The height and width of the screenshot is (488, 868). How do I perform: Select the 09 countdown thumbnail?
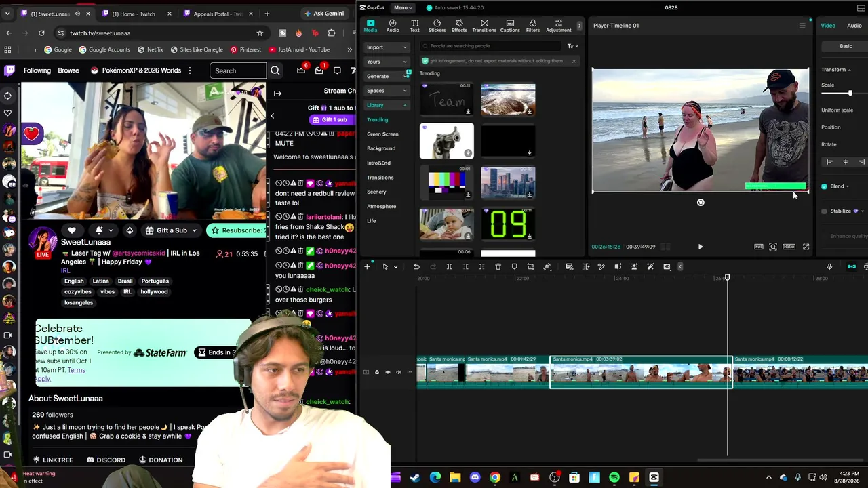point(508,224)
